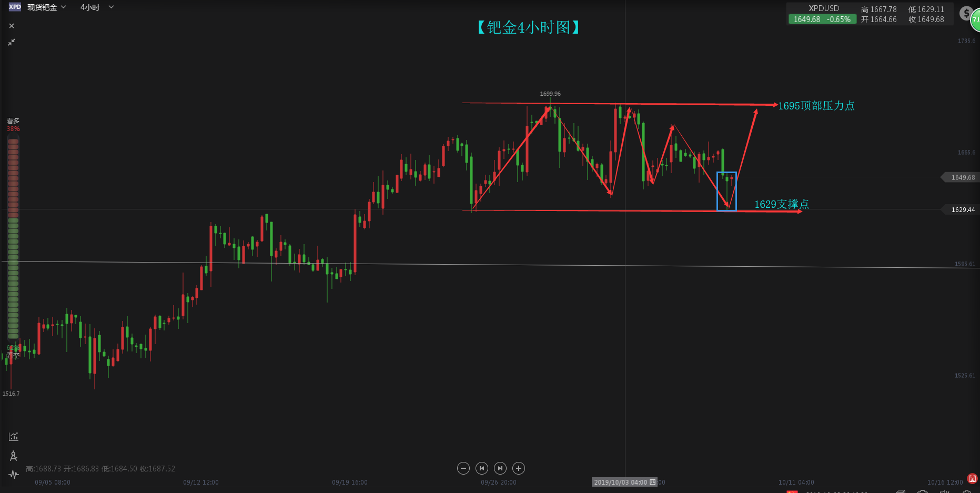
Task: Click the 低 1629.11 low value
Action: (926, 9)
